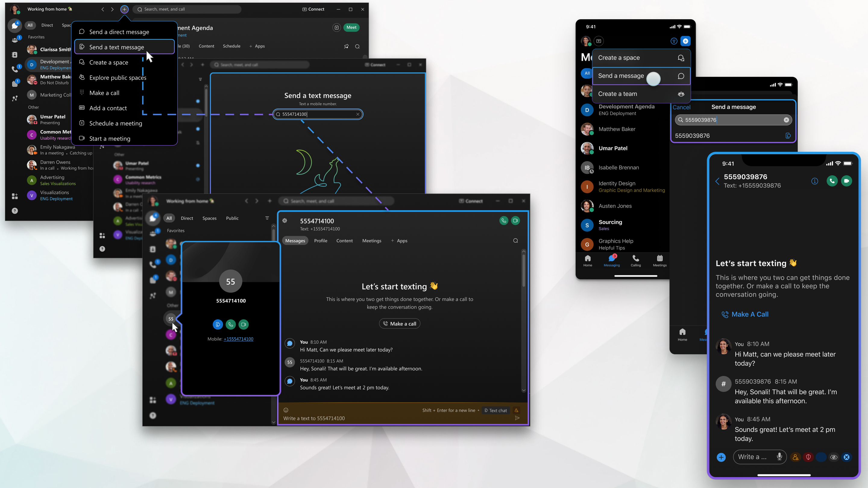This screenshot has height=488, width=868.
Task: Open the All filter dropdown in contacts list
Action: click(x=30, y=25)
